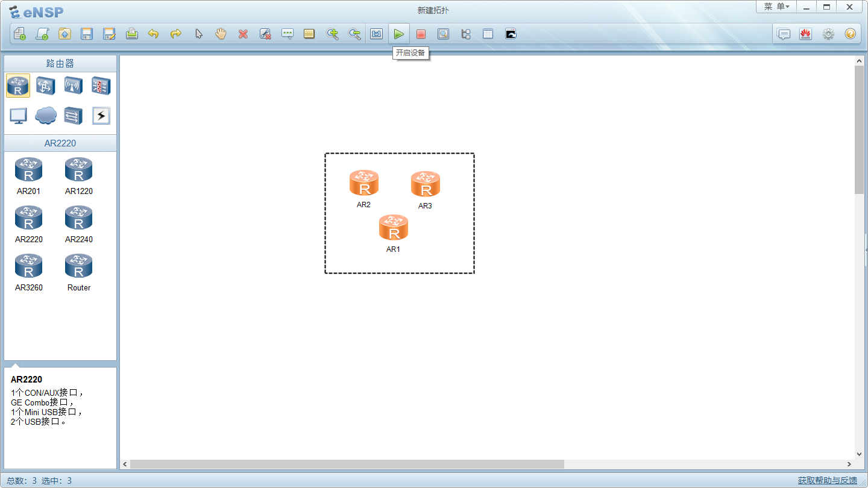This screenshot has width=868, height=488.
Task: Open an existing topology file
Action: click(x=64, y=34)
